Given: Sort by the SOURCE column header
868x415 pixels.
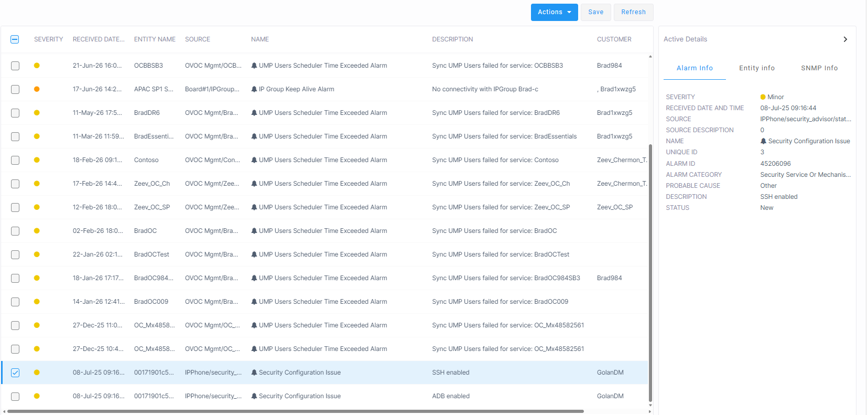Looking at the screenshot, I should point(198,39).
